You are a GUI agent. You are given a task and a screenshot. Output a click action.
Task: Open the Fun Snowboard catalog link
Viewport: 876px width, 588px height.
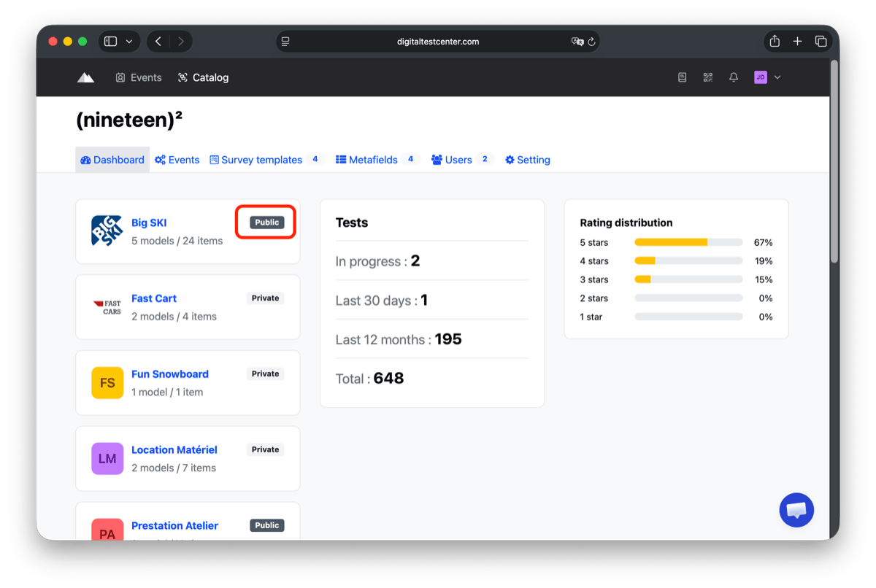pyautogui.click(x=170, y=374)
